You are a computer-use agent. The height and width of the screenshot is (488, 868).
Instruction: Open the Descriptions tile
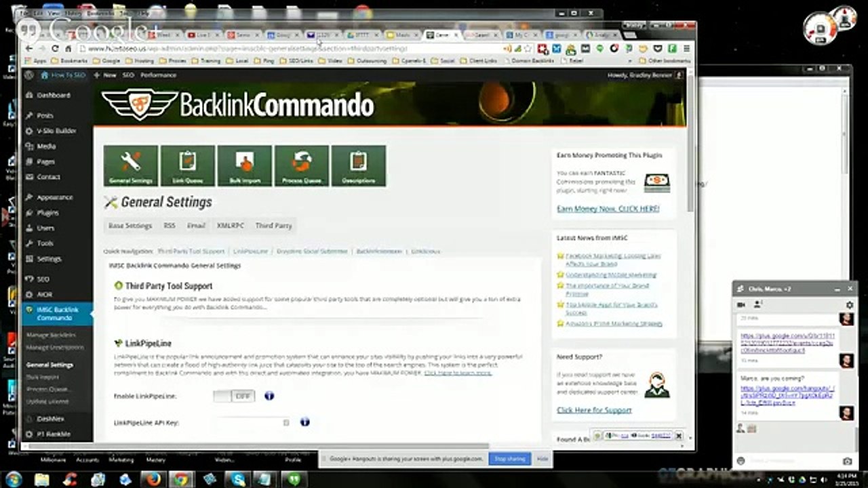[x=358, y=165]
